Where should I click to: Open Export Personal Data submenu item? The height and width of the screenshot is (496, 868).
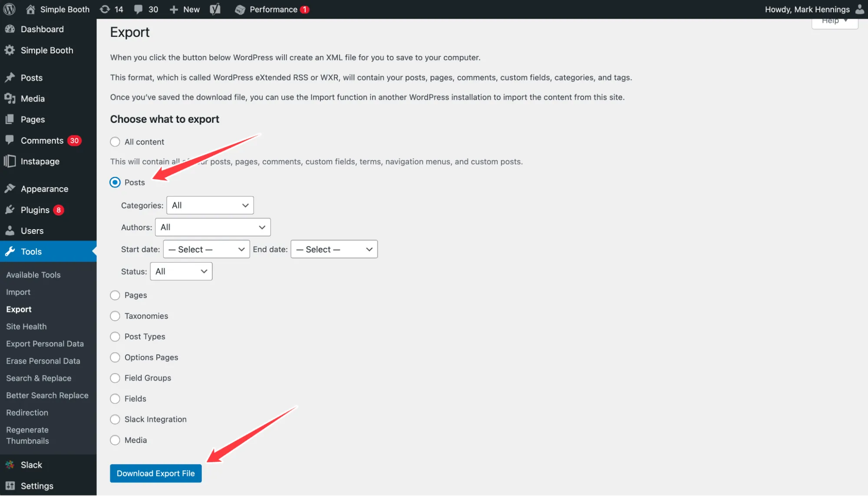pyautogui.click(x=45, y=344)
